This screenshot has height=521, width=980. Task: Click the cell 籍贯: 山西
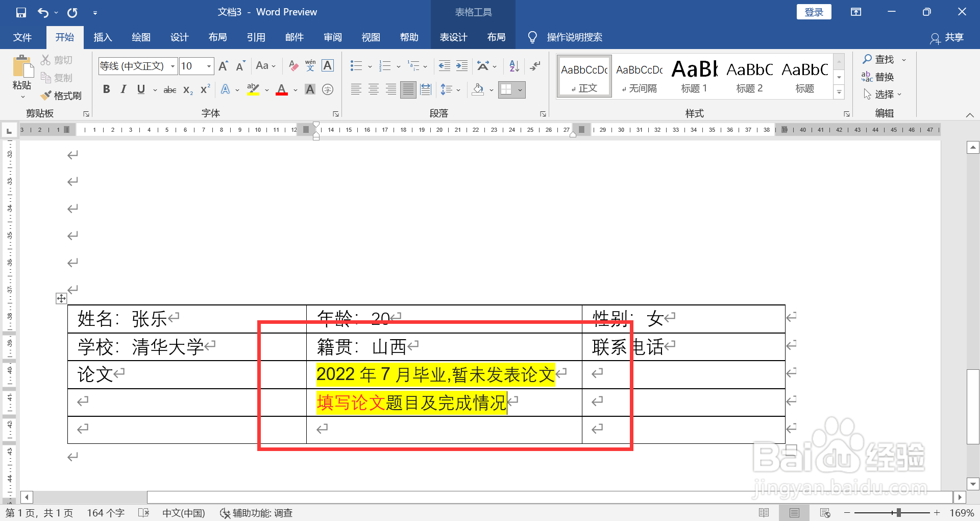[x=444, y=347]
